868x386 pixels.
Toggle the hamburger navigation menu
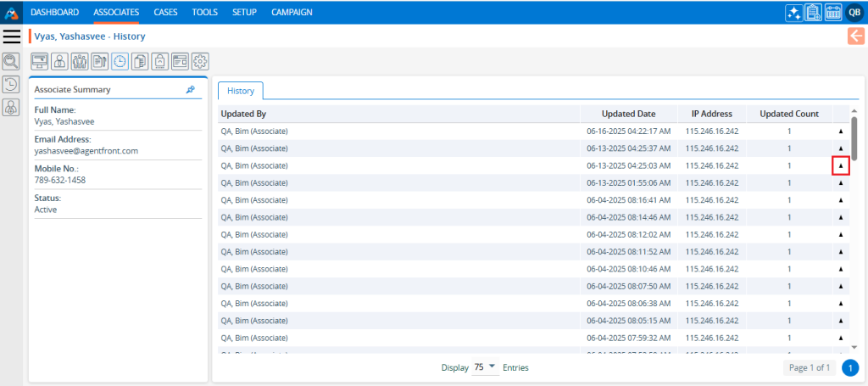click(x=12, y=36)
